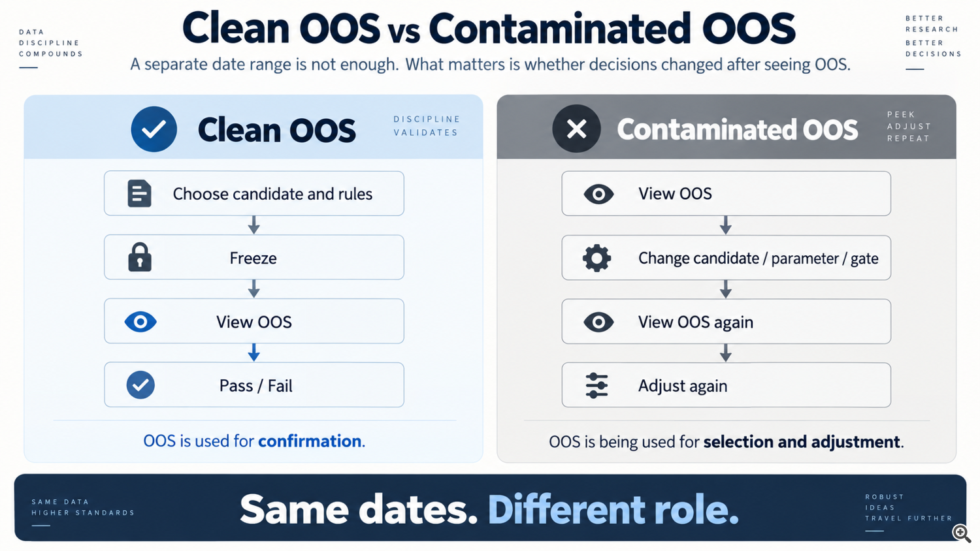Click the Change candidate / parameter / gate box
Screen dimensions: 980x551
pos(726,258)
